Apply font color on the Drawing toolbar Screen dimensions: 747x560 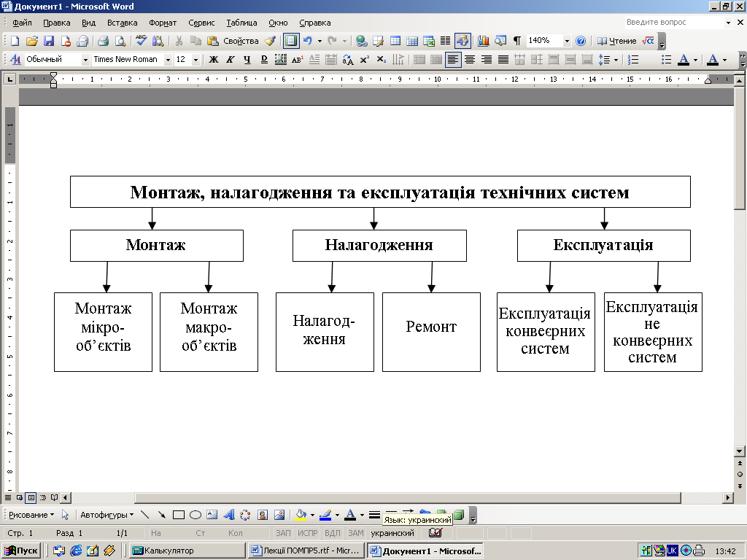tap(350, 515)
